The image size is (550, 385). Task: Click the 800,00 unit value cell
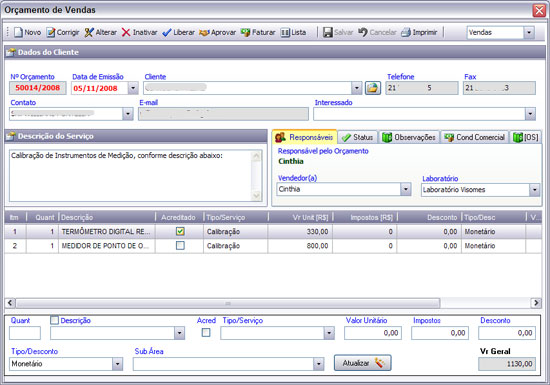[300, 246]
